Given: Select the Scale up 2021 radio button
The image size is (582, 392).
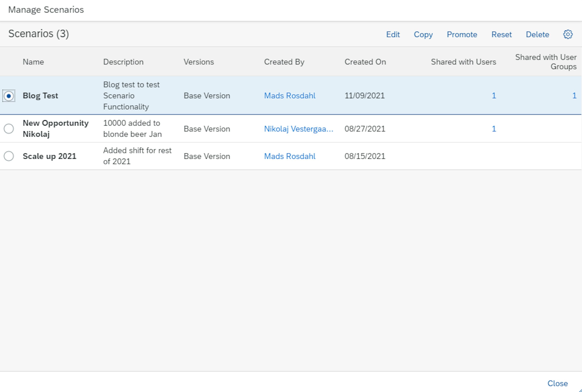Looking at the screenshot, I should [x=9, y=156].
